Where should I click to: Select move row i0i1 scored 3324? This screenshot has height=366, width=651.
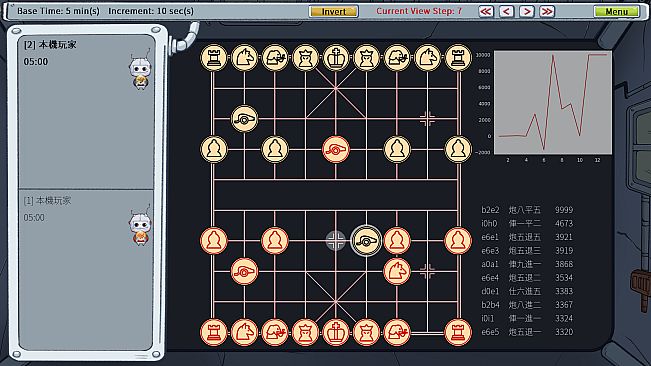[527, 318]
